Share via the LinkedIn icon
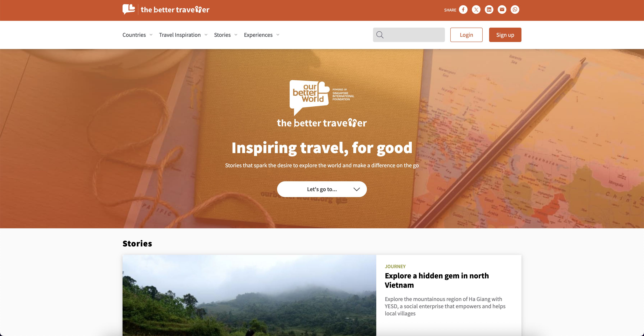 [489, 10]
